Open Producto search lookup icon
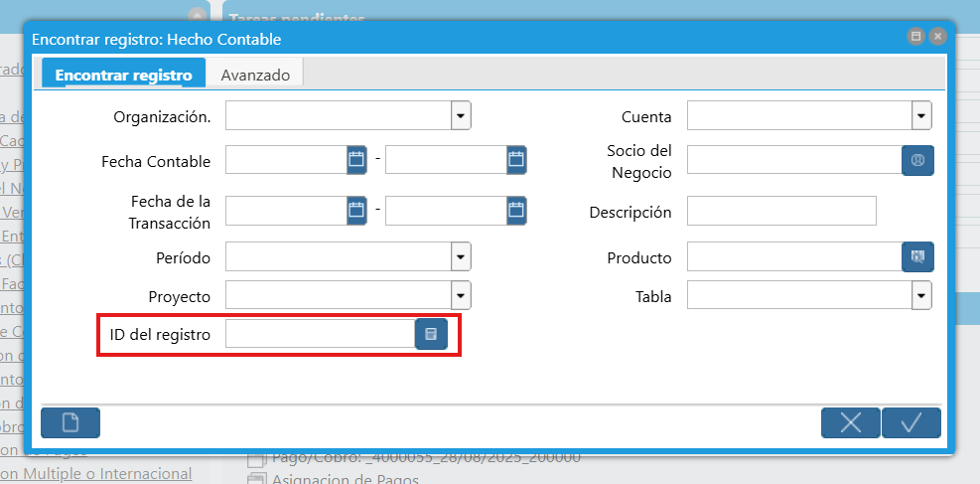This screenshot has width=980, height=484. 917,257
